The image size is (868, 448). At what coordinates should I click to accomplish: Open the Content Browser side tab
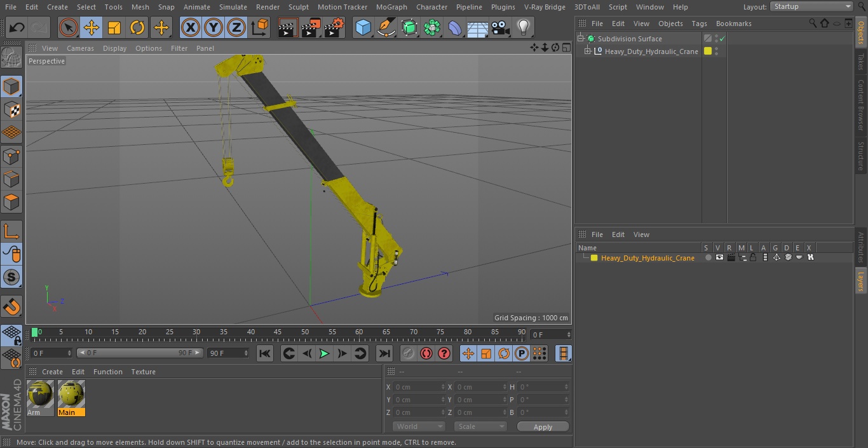(861, 105)
